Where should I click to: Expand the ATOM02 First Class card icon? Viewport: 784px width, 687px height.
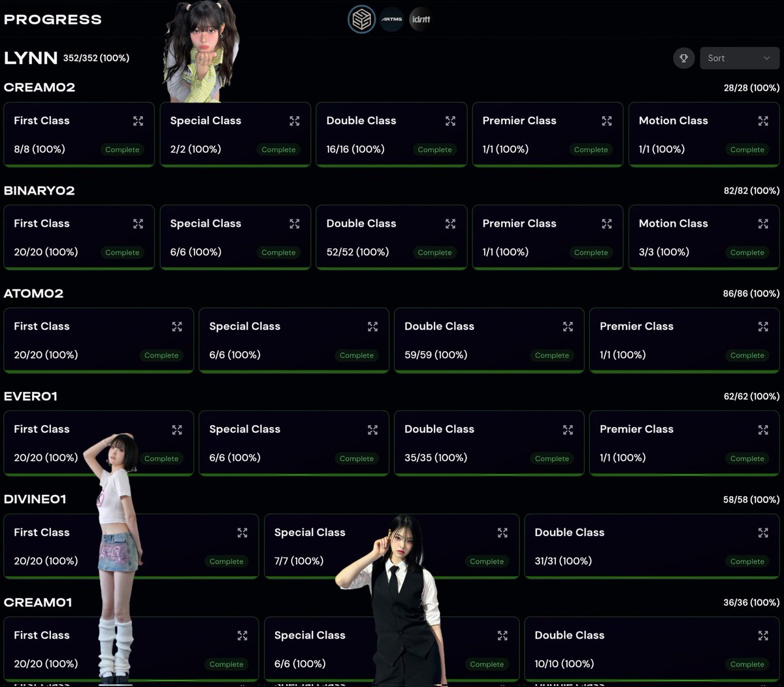[x=177, y=327]
